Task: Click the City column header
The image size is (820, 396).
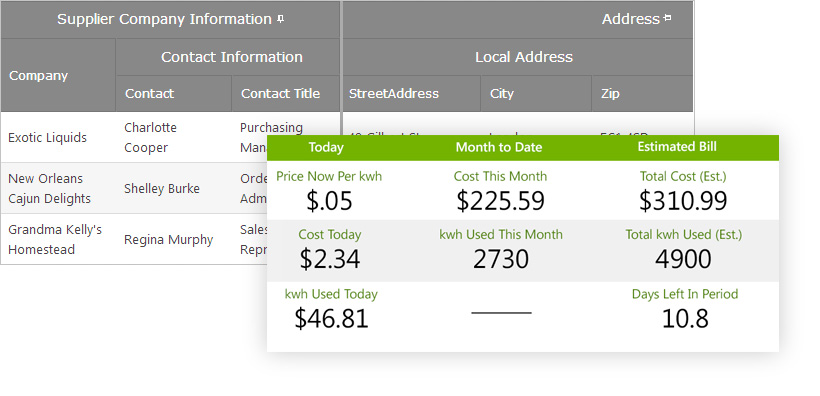Action: (x=536, y=94)
